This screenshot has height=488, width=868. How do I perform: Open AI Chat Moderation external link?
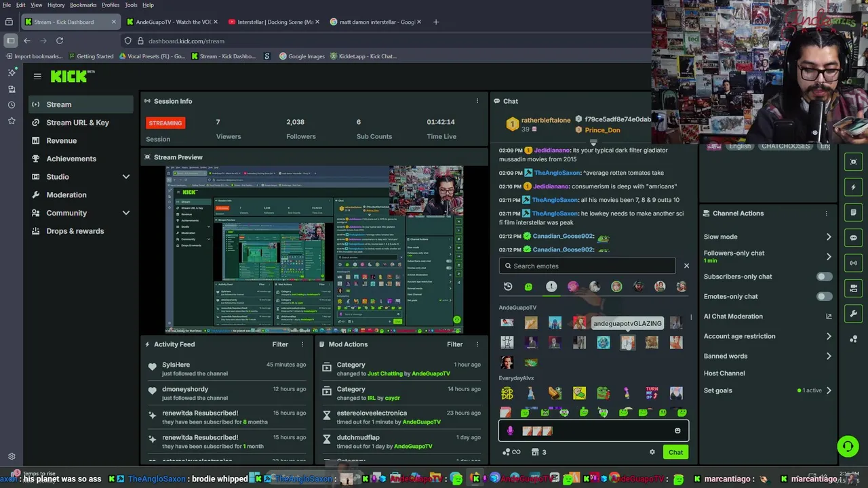829,317
